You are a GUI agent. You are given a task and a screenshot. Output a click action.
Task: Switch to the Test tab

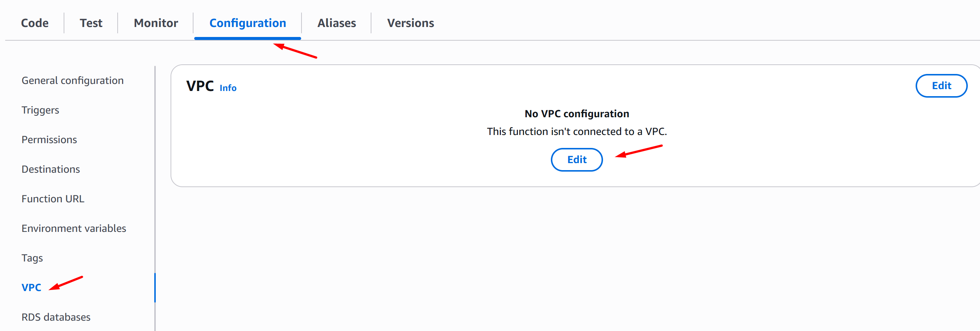point(91,23)
